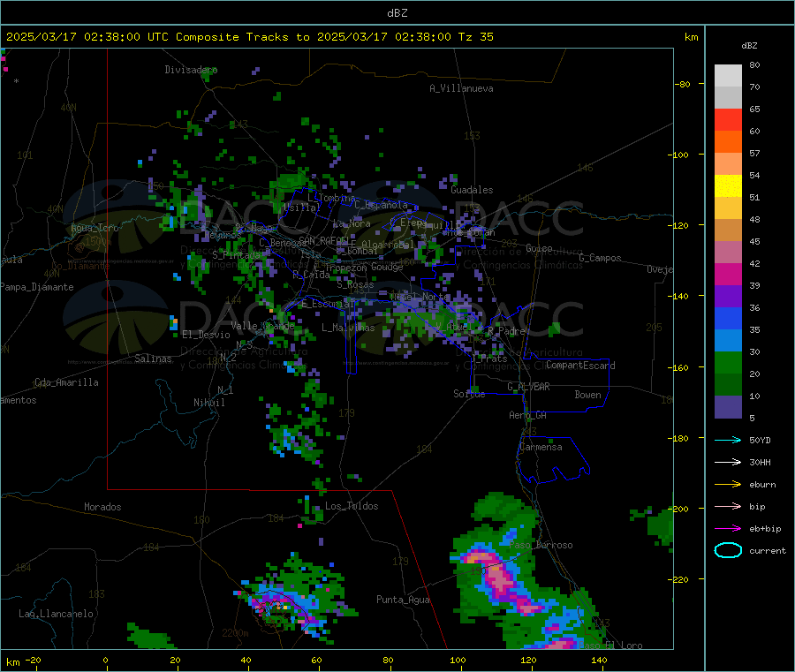The height and width of the screenshot is (672, 795).
Task: Click the 'A_Villanueva' map label
Action: coord(461,88)
